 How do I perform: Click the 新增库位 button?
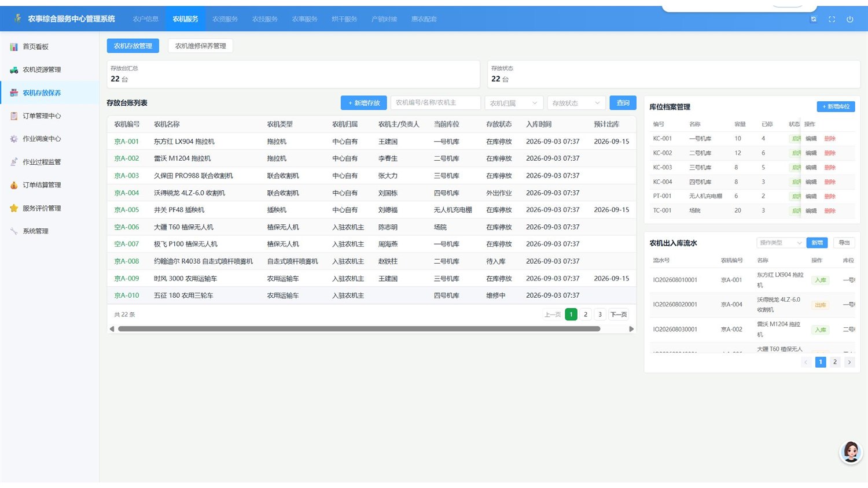coord(836,106)
